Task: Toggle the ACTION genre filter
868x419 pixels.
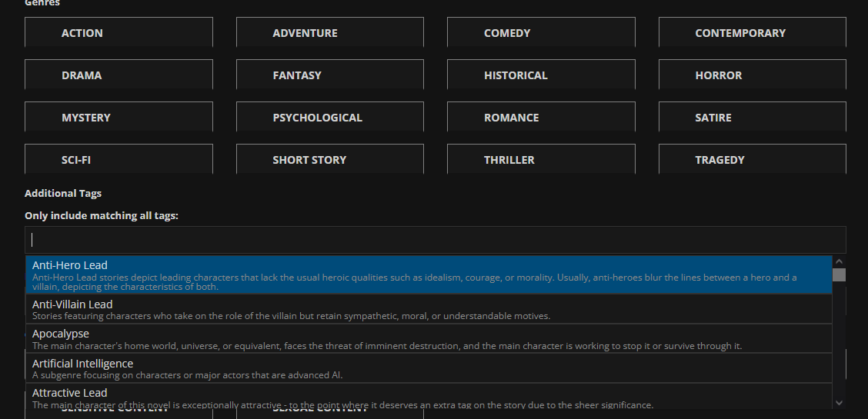Action: click(x=119, y=32)
